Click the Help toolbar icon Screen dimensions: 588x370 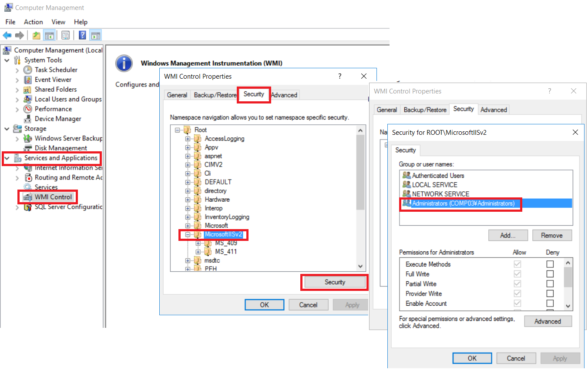[82, 35]
